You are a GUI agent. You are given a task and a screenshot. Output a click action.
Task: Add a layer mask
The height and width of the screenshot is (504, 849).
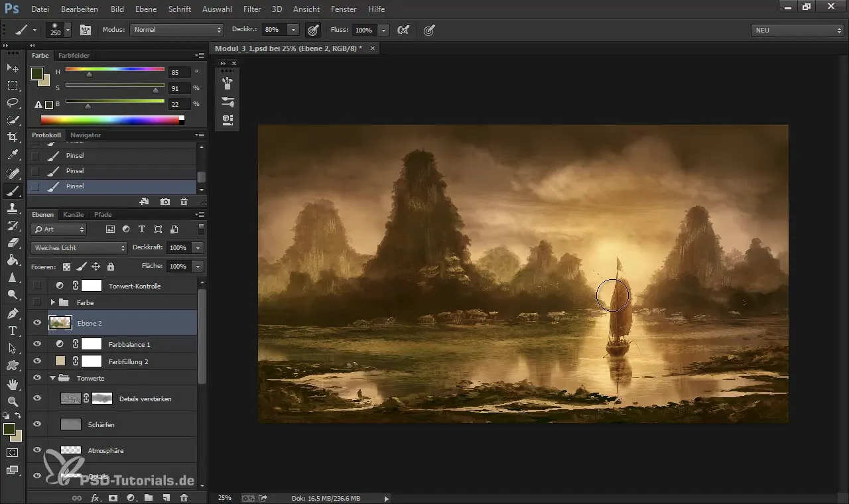(x=113, y=497)
